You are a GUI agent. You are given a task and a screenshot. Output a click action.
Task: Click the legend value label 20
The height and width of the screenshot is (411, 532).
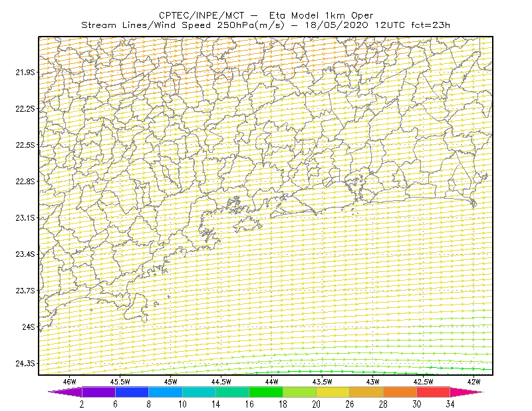tap(317, 404)
